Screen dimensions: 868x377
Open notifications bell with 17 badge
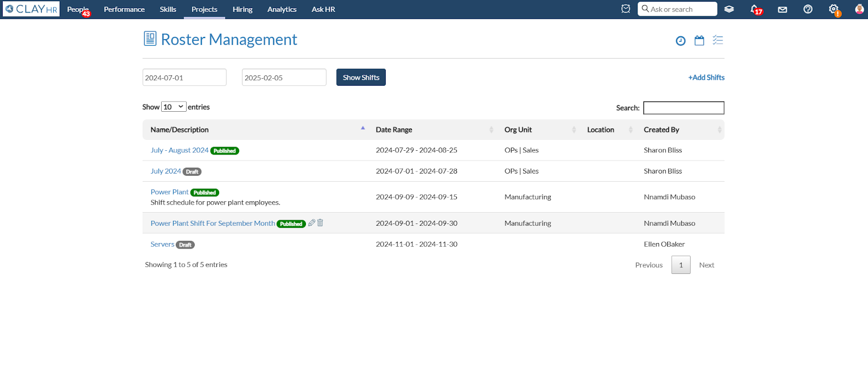click(755, 9)
